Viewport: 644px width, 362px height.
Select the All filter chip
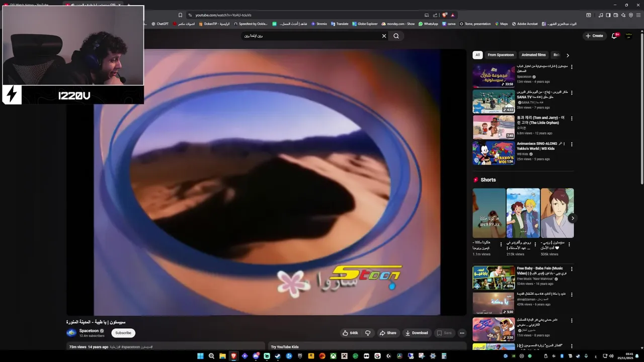(477, 55)
